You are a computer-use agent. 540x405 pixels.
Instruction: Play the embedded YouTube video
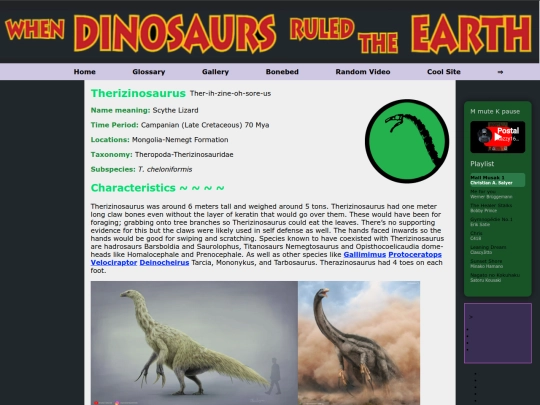pos(498,137)
